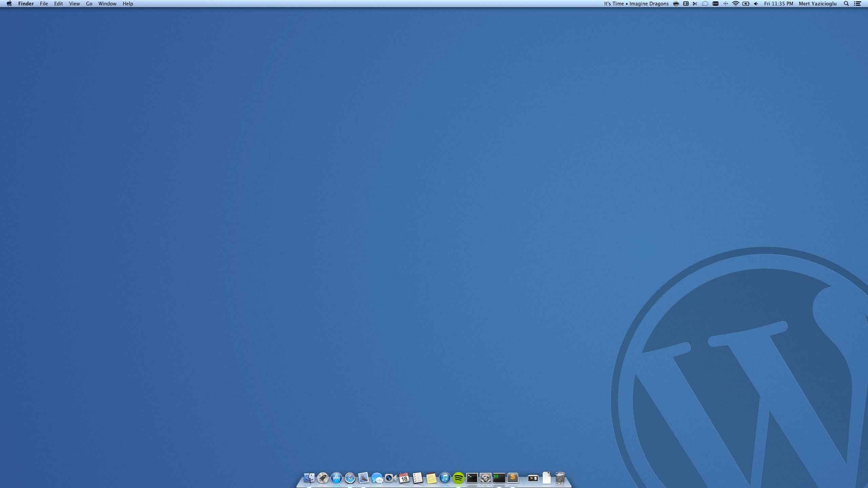Open Mail stamp icon in Dock
Screen dimensions: 868x488
[x=363, y=478]
